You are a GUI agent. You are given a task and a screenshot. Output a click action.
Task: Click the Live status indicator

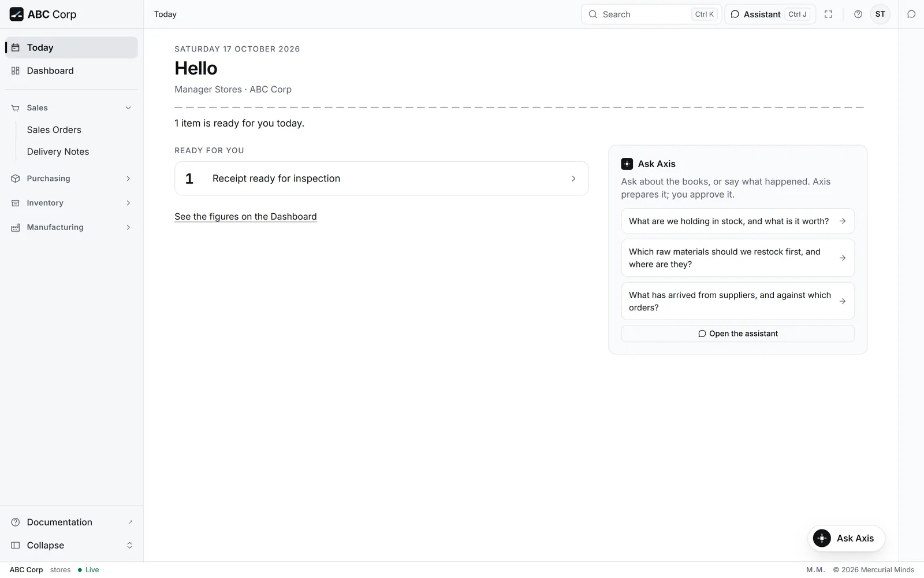click(x=88, y=570)
